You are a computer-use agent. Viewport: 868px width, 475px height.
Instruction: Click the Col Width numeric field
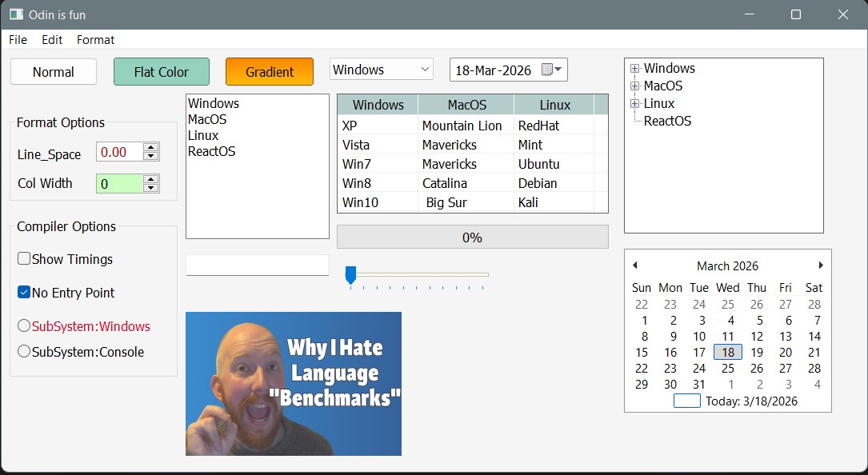click(119, 183)
